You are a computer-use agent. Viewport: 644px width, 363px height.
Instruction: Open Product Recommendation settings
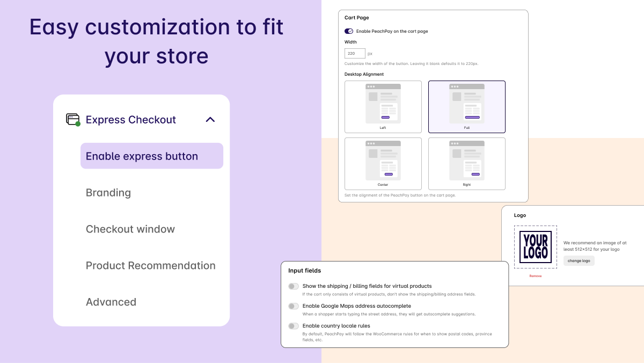click(151, 265)
